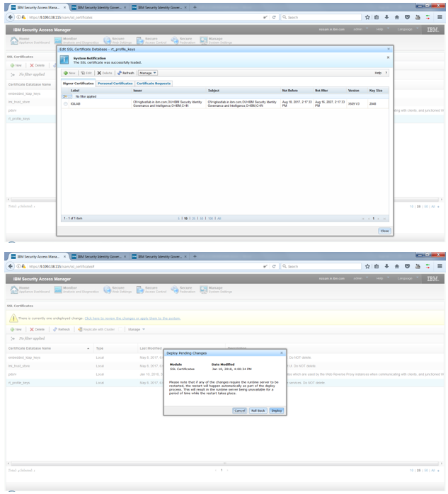Open the Manage dropdown in the lower SSL Certificates toolbar
The height and width of the screenshot is (494, 448).
click(137, 329)
